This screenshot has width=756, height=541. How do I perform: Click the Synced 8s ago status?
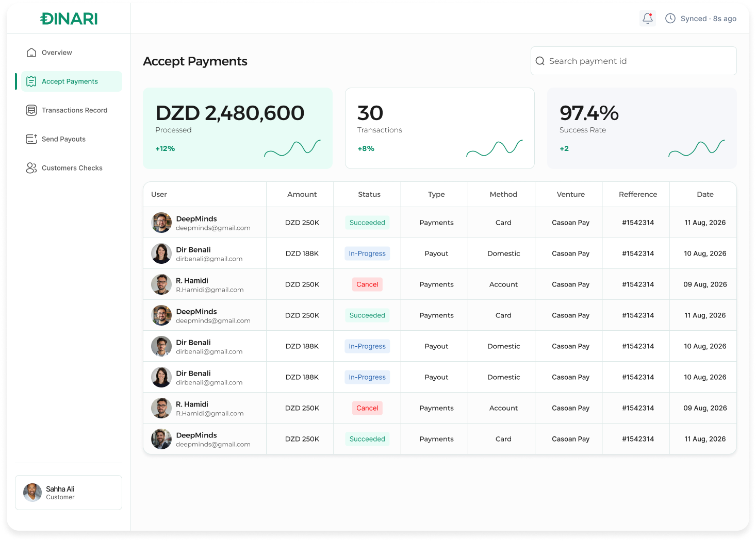tap(708, 19)
